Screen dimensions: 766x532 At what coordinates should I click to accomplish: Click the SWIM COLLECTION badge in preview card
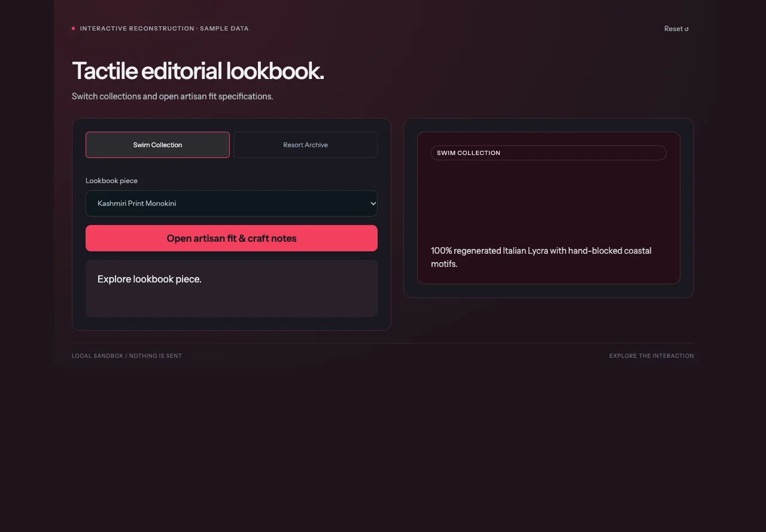(548, 153)
